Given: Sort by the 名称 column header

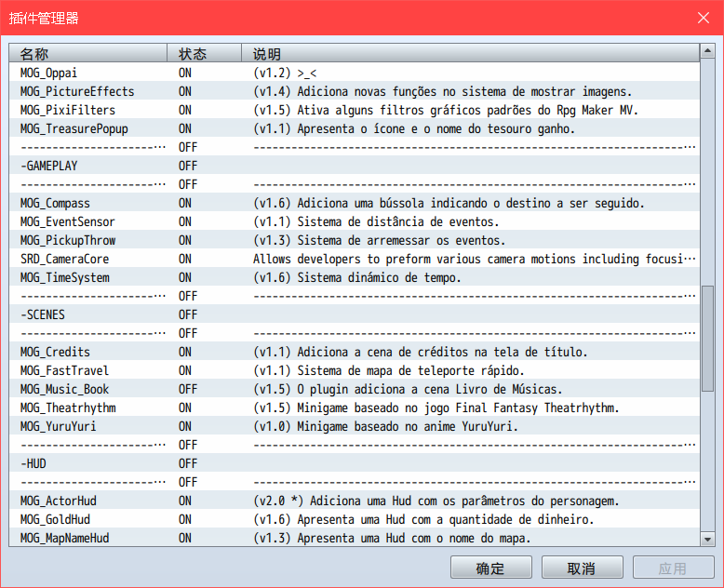Looking at the screenshot, I should 87,54.
